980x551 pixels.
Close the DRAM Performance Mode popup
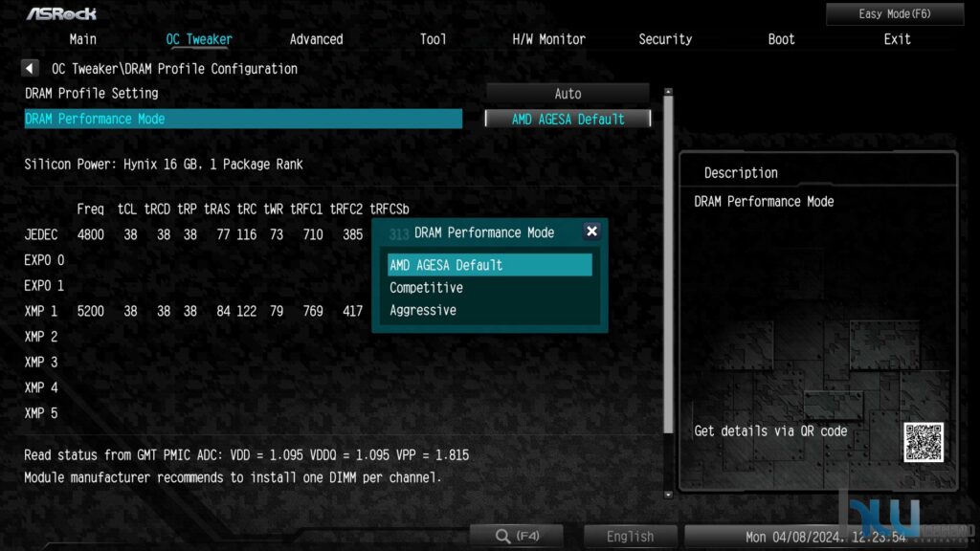(591, 231)
